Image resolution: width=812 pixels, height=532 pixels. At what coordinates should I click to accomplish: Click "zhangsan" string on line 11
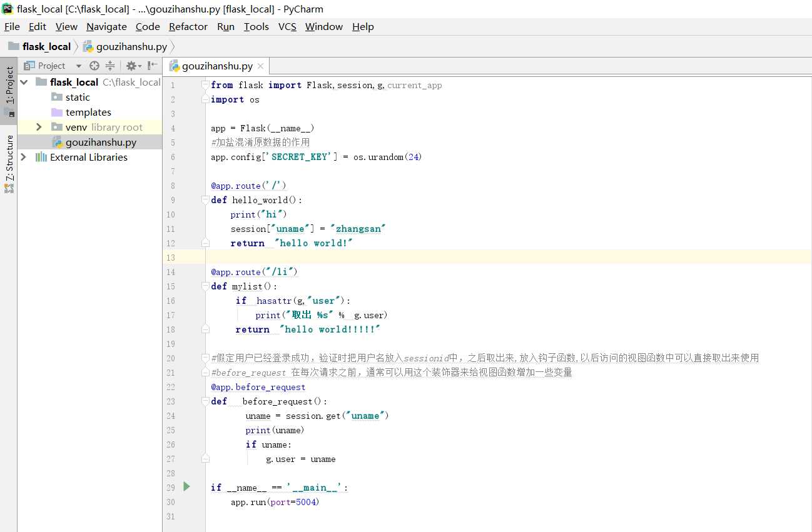click(x=357, y=228)
